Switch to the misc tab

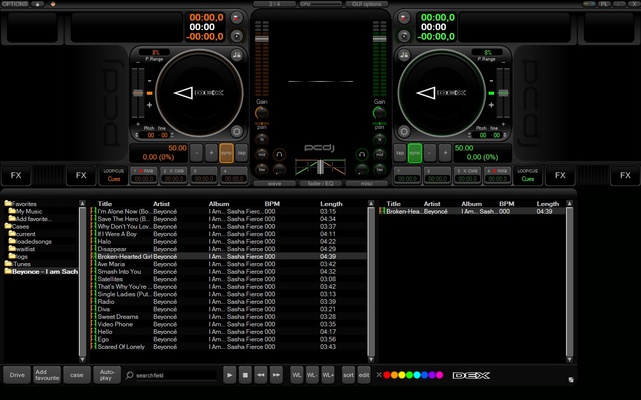(x=367, y=184)
